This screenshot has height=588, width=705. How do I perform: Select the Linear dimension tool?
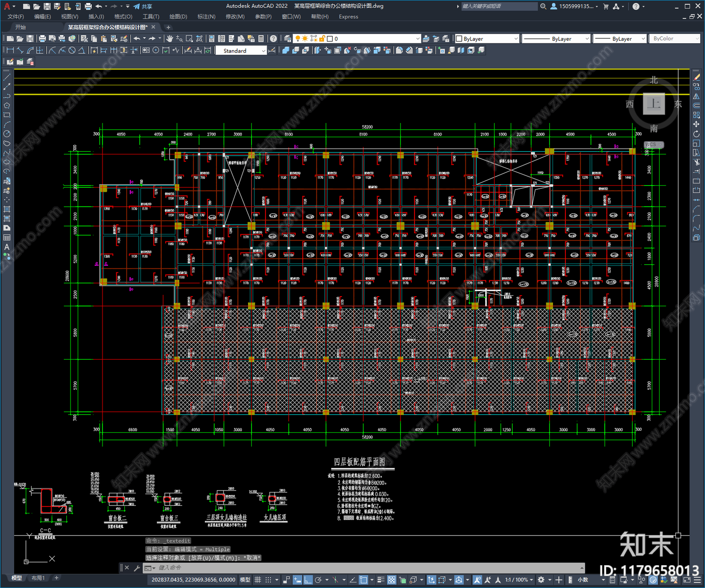(10, 50)
